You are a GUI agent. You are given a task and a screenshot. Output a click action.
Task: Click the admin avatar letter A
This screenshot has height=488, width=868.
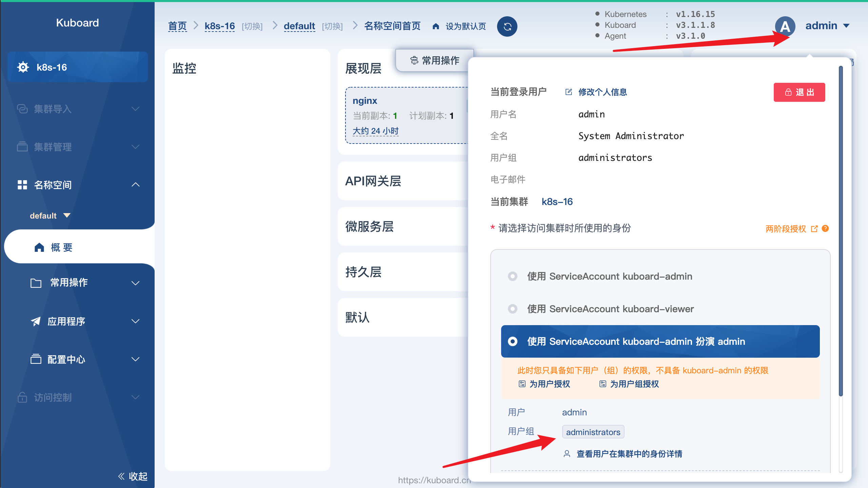[x=785, y=26]
